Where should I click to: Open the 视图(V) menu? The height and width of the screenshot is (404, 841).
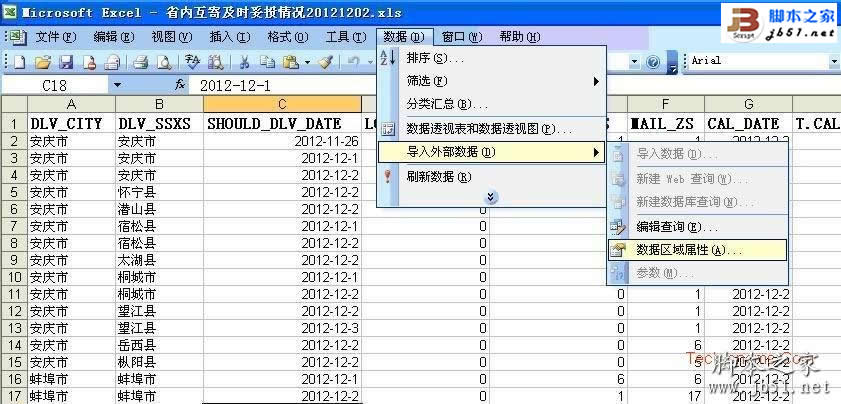tap(171, 37)
